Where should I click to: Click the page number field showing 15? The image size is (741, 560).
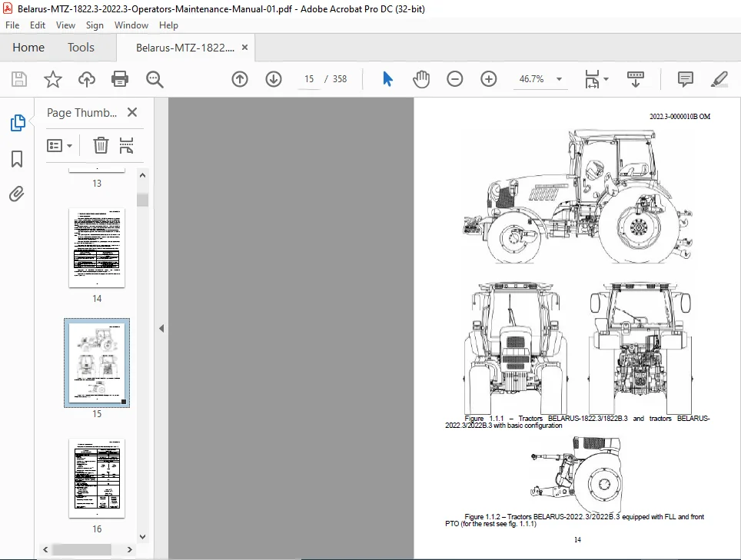(x=308, y=79)
